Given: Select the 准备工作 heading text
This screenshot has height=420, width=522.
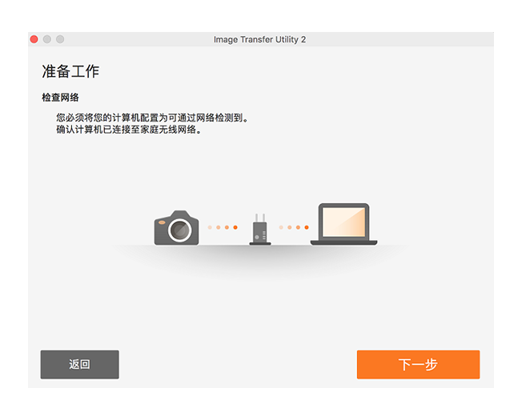Looking at the screenshot, I should pos(70,71).
